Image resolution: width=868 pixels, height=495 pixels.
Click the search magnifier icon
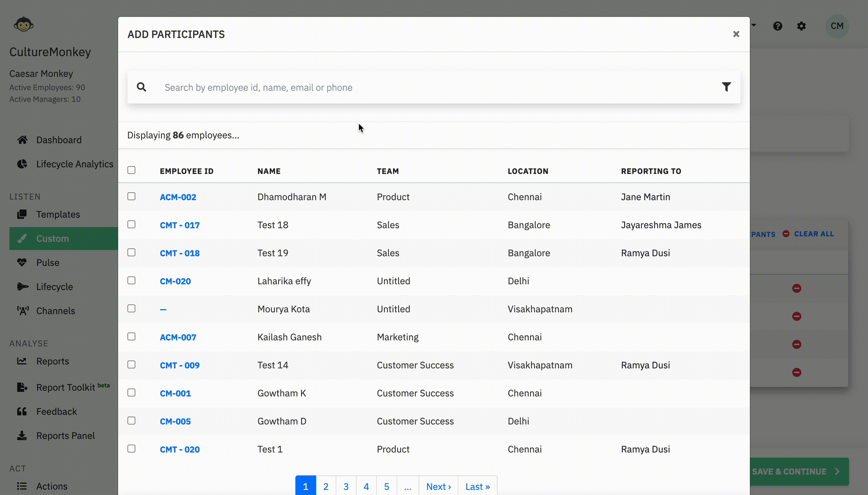[141, 87]
